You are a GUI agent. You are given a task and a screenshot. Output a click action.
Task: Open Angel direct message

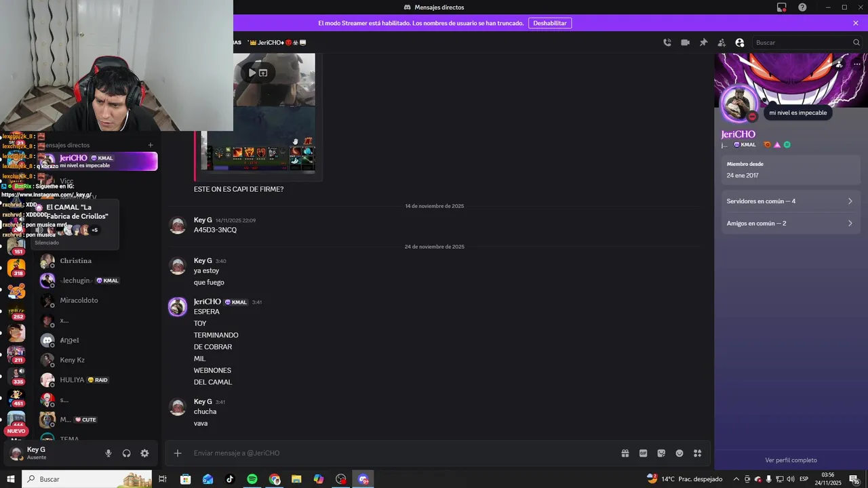(x=98, y=340)
